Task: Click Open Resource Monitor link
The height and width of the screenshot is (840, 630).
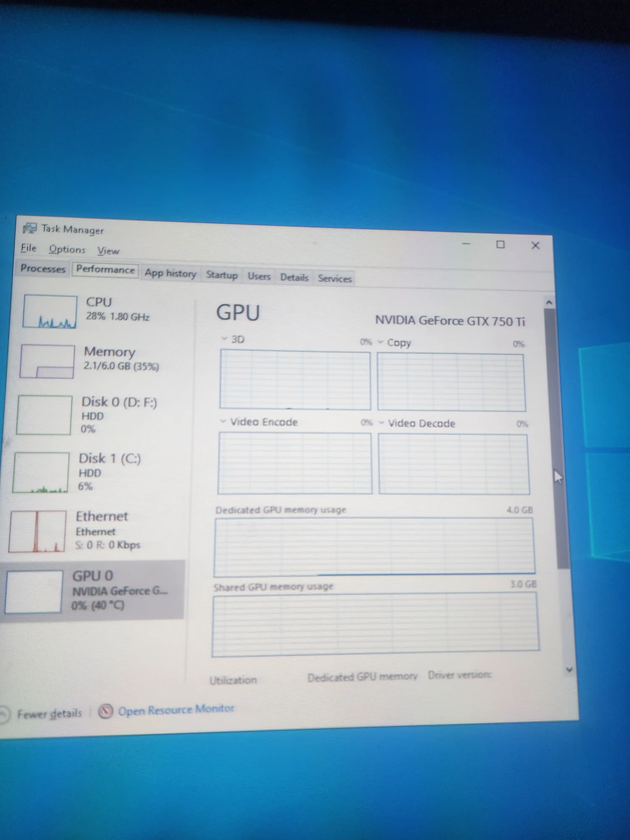Action: (176, 710)
